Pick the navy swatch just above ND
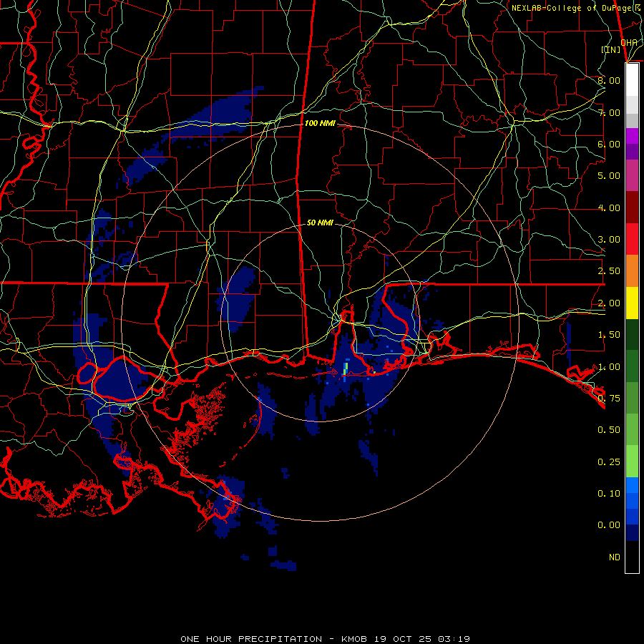This screenshot has width=644, height=644. click(632, 533)
